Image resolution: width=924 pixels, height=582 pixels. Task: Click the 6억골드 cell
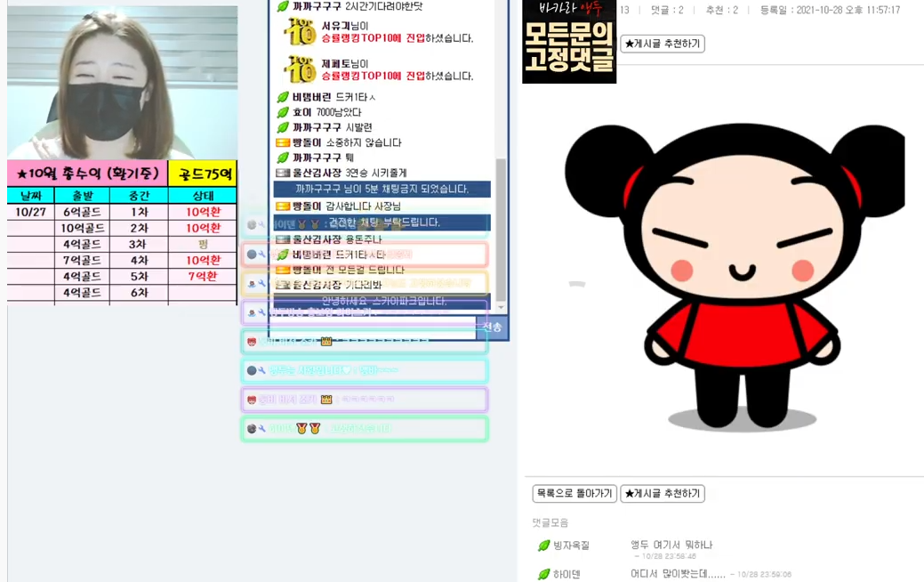click(82, 213)
